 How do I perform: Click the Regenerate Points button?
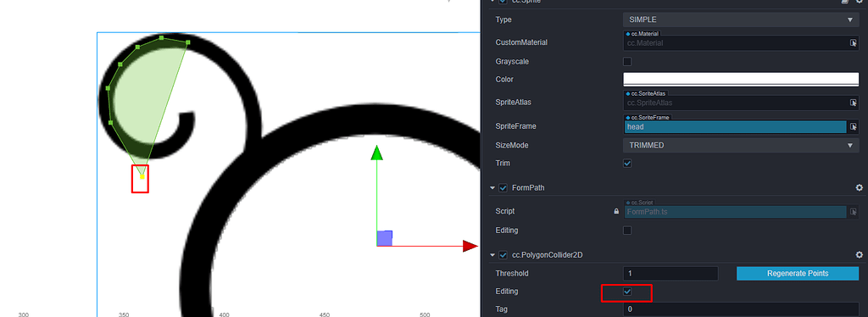pyautogui.click(x=798, y=273)
